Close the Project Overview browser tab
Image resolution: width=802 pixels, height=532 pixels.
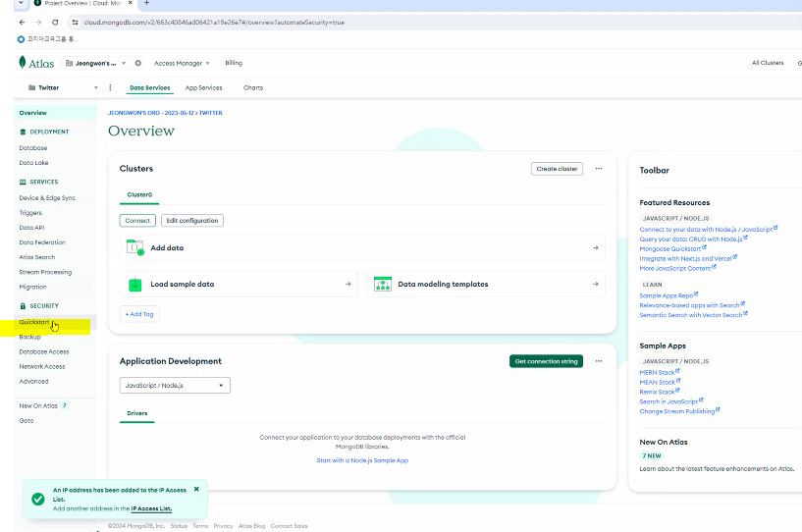(130, 3)
